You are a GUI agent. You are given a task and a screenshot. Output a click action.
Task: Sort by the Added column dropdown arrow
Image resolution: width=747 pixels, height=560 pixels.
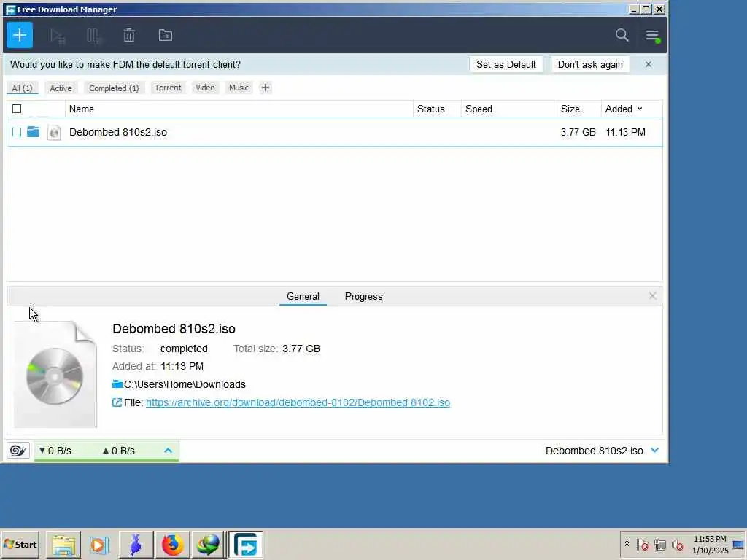tap(640, 109)
